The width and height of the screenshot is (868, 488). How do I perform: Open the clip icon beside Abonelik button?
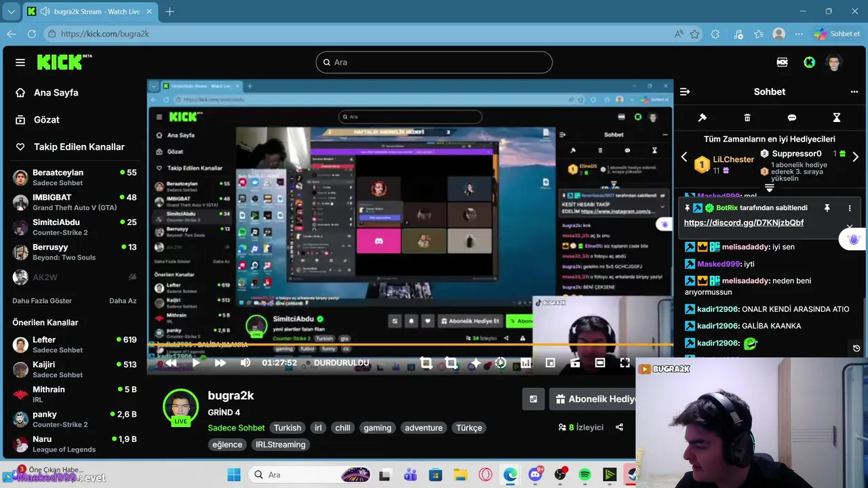click(534, 399)
